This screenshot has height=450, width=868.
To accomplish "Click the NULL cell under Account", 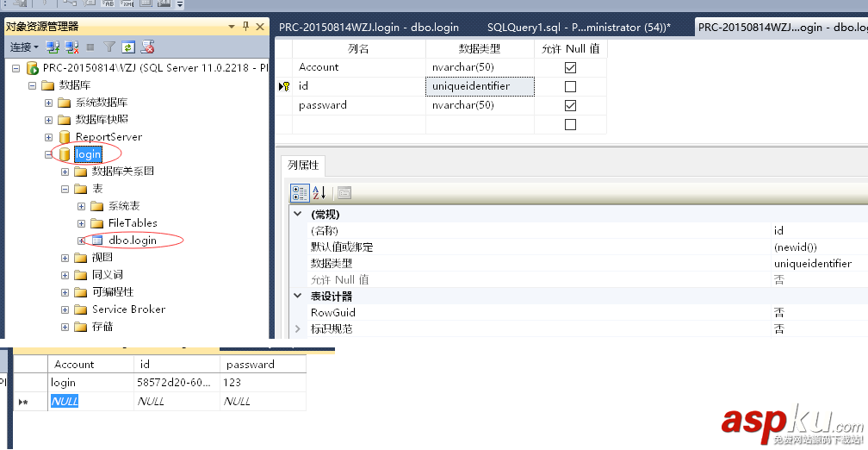I will coord(65,402).
